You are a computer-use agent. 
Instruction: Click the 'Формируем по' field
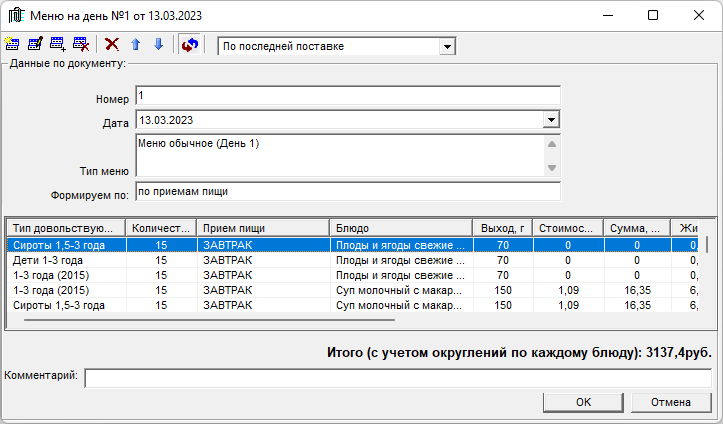pyautogui.click(x=347, y=190)
